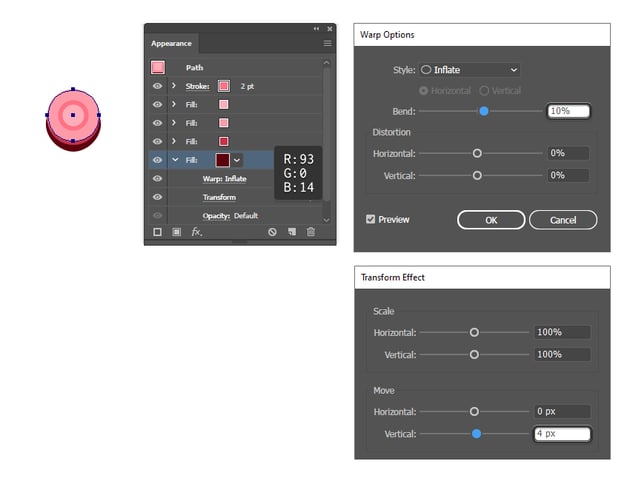This screenshot has height=481, width=630.
Task: Click Add New Stroke icon
Action: coord(158,232)
